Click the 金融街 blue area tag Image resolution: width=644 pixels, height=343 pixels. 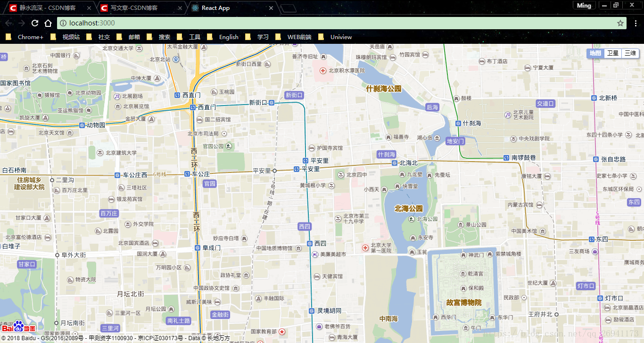point(220,315)
